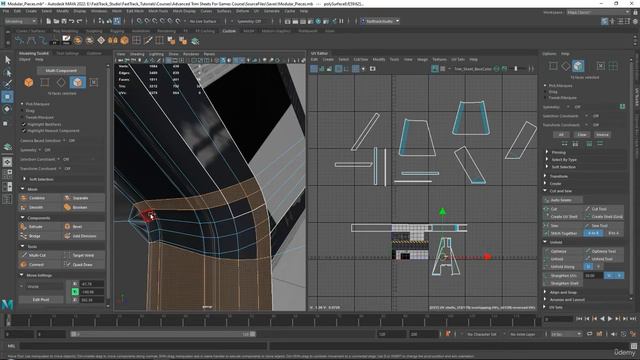
Task: Toggle Unfold Along U button
Action: click(588, 267)
